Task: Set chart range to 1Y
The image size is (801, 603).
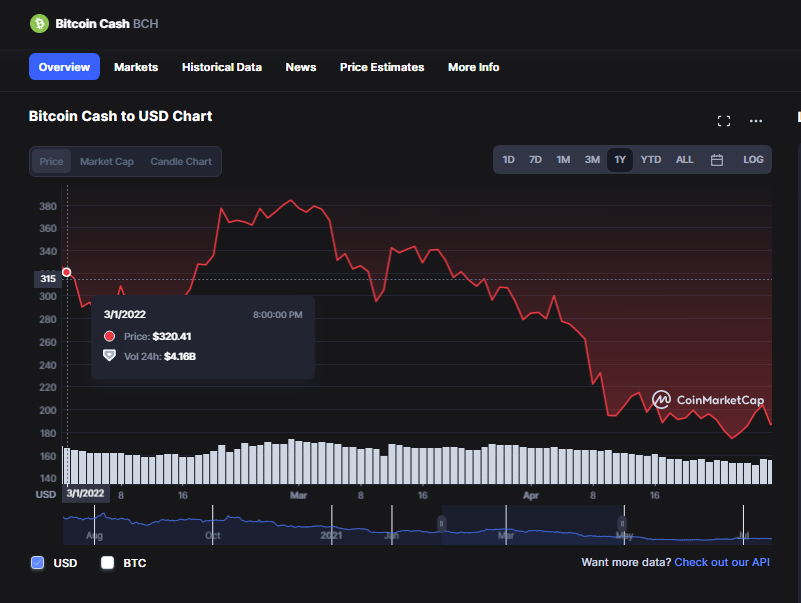Action: (x=620, y=160)
